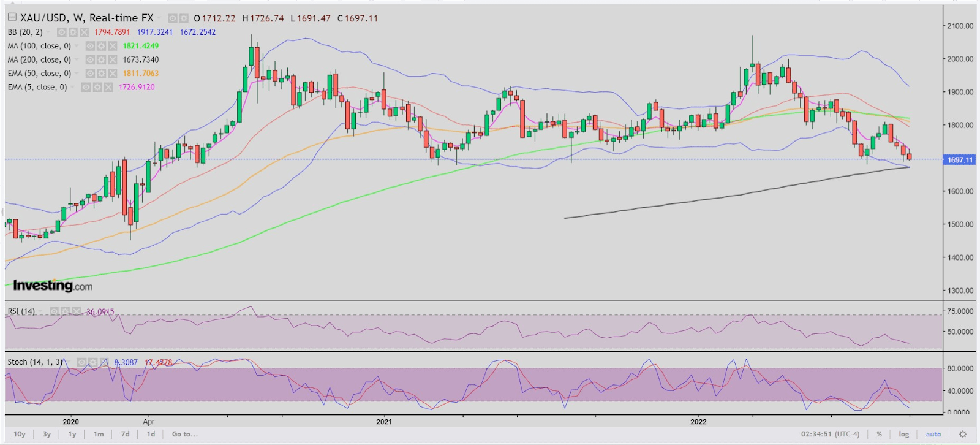Collapse the XAU/USD legend box
The width and height of the screenshot is (980, 445).
point(12,18)
